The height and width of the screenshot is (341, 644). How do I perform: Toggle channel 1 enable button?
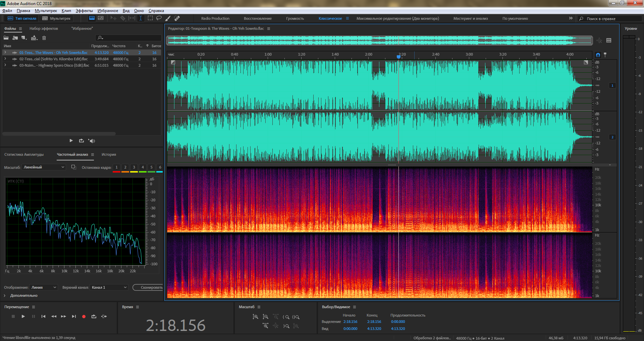tap(612, 85)
